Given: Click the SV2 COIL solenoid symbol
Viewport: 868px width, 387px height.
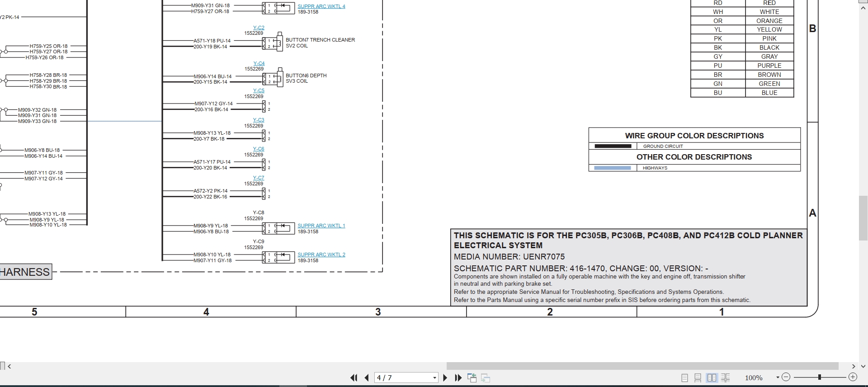Looking at the screenshot, I should tap(279, 42).
